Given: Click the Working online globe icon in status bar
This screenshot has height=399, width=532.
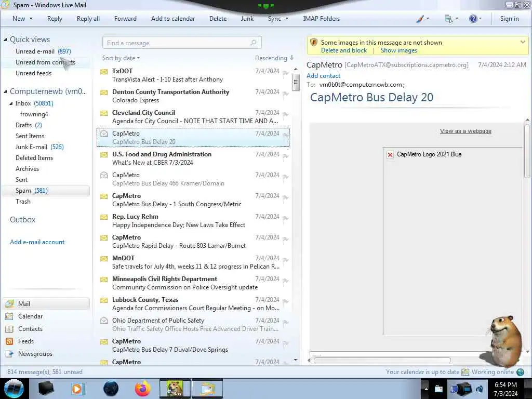Looking at the screenshot, I should tap(520, 372).
